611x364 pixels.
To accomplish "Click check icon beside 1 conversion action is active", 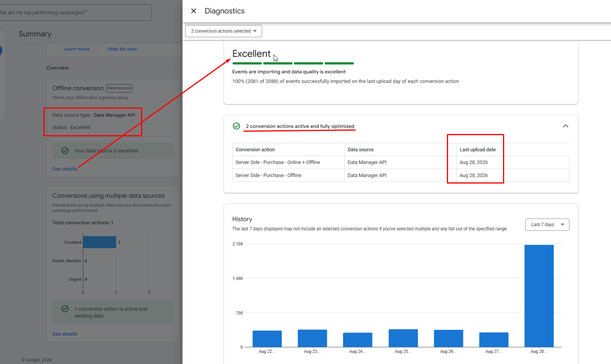I will 65,309.
